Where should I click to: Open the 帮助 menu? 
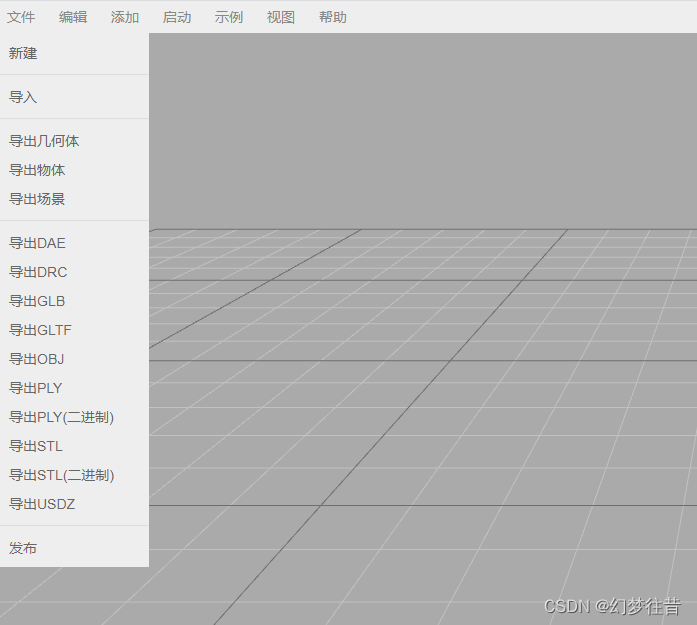pos(333,17)
